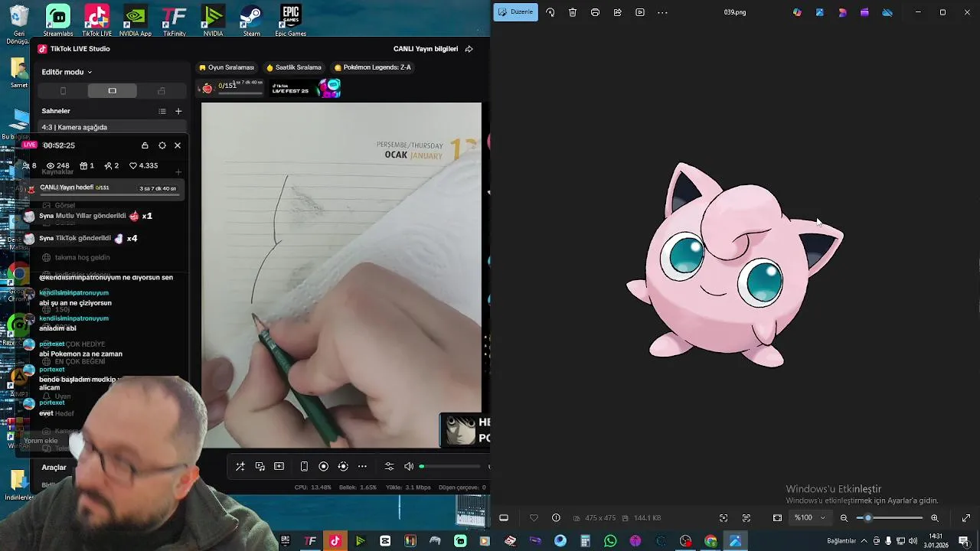The image size is (980, 551).
Task: Click the viewer count showing 248
Action: (57, 165)
